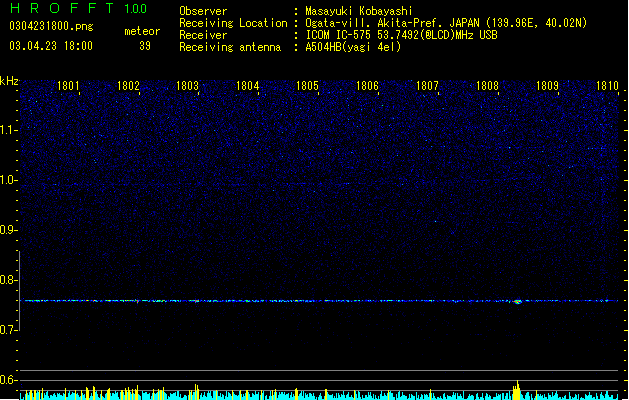
Task: Click the bright meteor echo blob on spectrogram
Action: point(517,302)
